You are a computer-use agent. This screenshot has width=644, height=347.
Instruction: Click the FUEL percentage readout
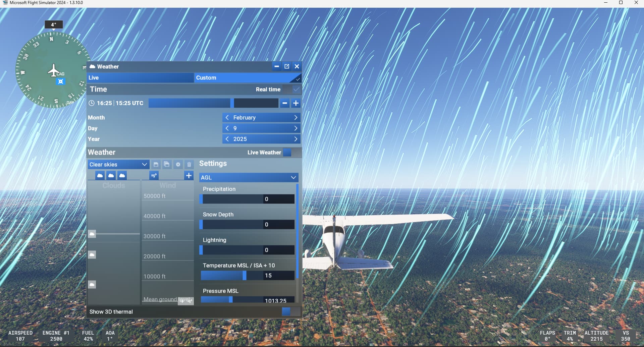click(88, 336)
